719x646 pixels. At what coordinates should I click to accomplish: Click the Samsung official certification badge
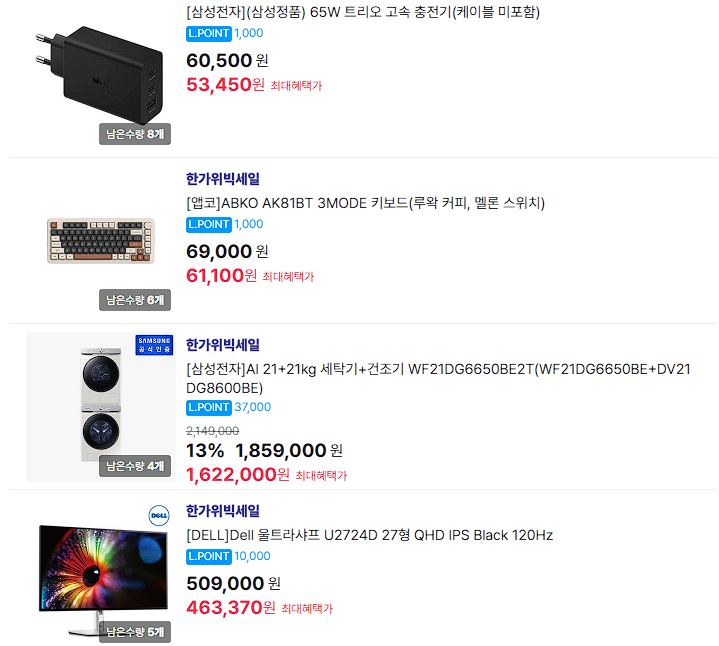[x=154, y=345]
